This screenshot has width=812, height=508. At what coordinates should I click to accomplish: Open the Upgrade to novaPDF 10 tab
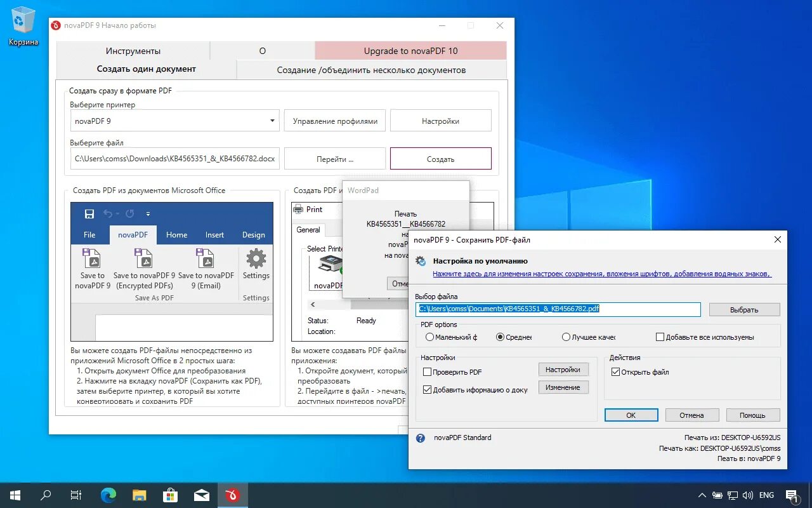[410, 51]
